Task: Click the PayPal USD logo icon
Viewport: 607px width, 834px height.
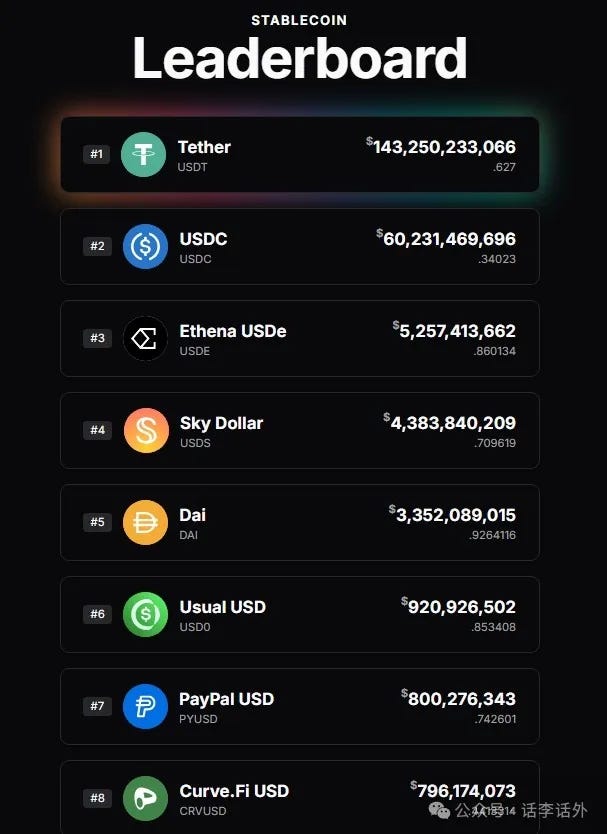Action: tap(145, 706)
